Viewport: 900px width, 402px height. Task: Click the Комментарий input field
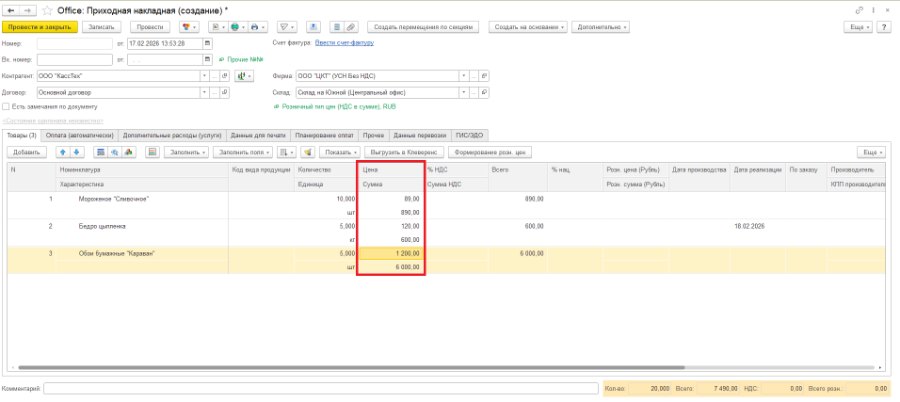pos(321,389)
